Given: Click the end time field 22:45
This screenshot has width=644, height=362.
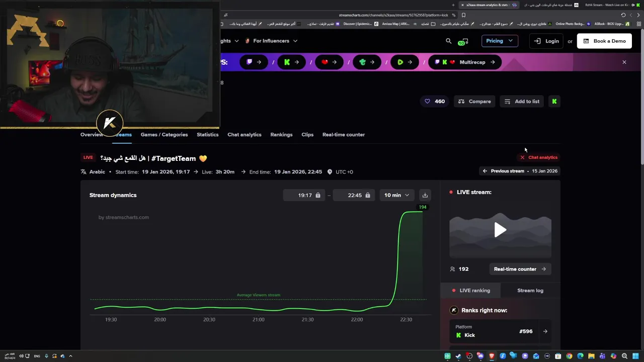Looking at the screenshot, I should (353, 195).
